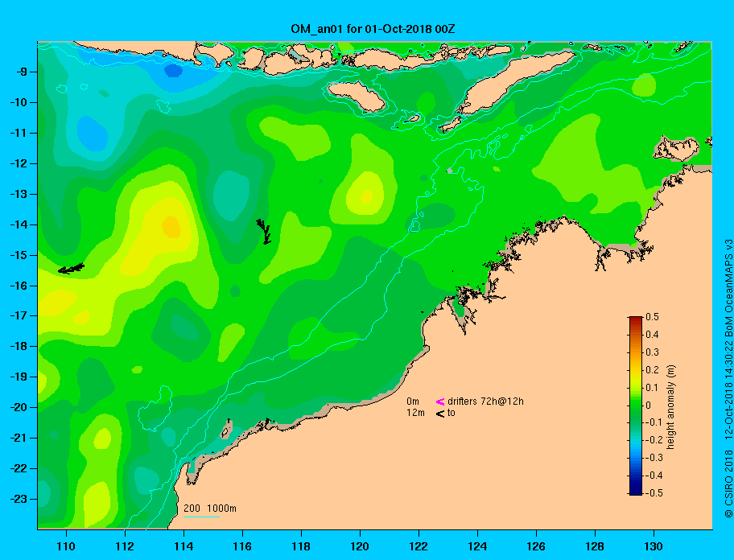Click the longitude axis label 112
Viewport: 734px width, 560px height.
125,546
